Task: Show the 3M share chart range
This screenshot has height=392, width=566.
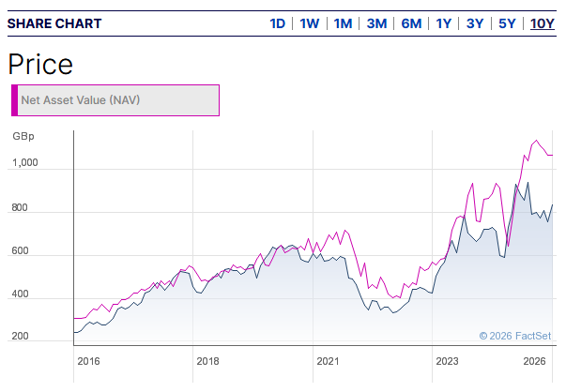Action: pyautogui.click(x=376, y=23)
